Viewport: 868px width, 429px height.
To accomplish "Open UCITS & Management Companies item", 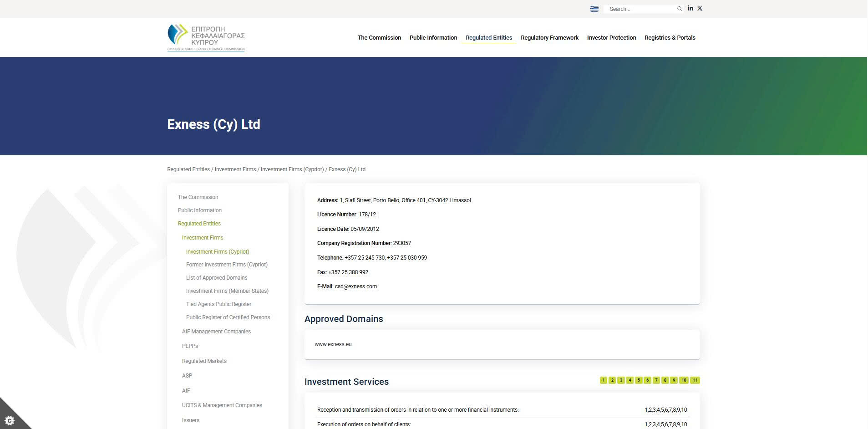I will point(222,405).
